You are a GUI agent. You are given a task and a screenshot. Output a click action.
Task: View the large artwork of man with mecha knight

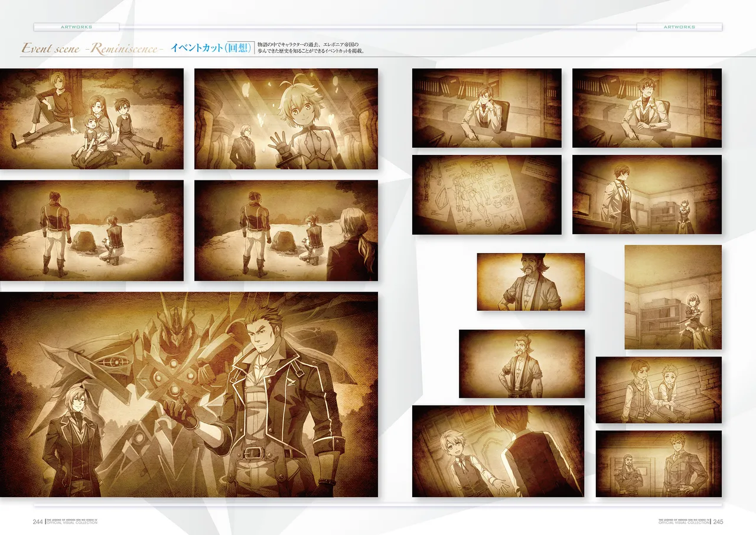189,394
